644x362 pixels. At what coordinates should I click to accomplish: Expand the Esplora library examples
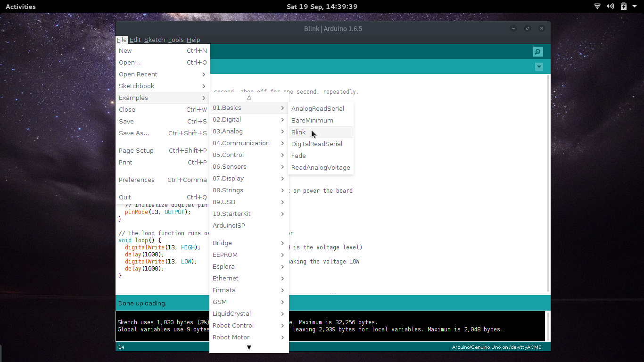click(x=249, y=267)
